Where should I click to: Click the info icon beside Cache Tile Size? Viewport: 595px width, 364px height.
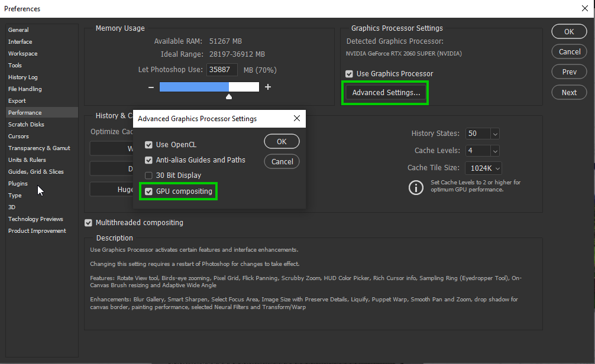416,187
